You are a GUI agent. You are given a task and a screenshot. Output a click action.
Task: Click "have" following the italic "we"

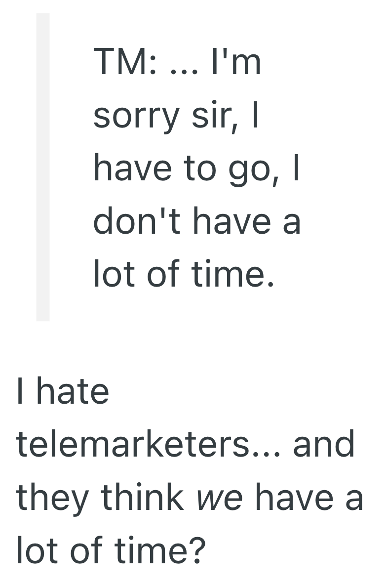(285, 497)
